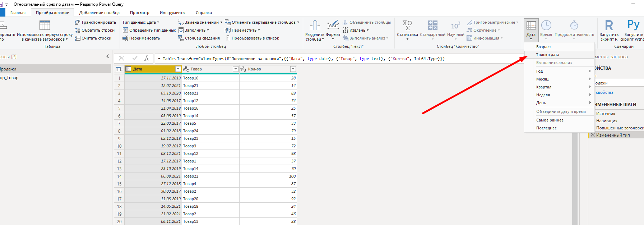Open the Заполнить (Fill) dropdown
The image size is (644, 225).
tap(194, 30)
